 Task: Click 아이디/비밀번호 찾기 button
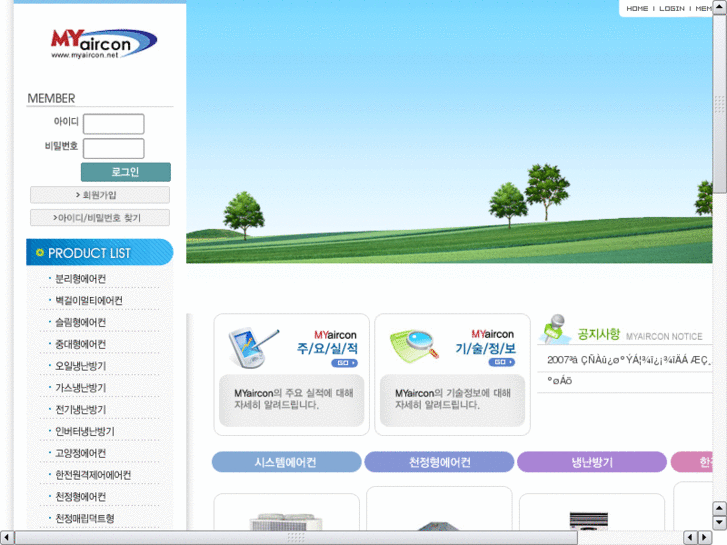(100, 218)
